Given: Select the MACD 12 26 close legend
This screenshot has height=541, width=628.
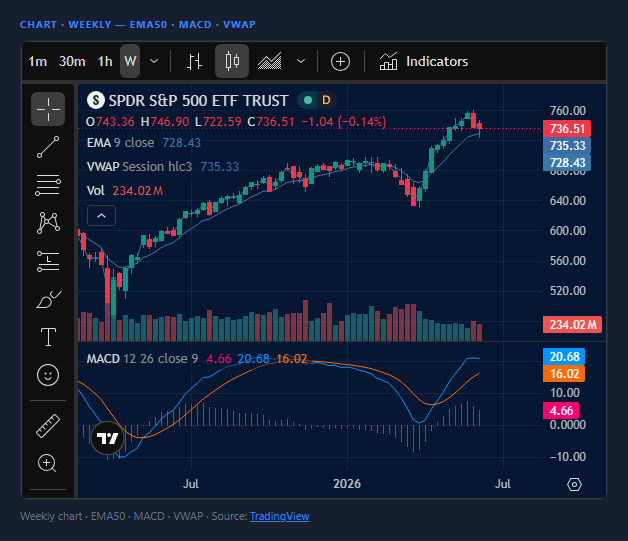Looking at the screenshot, I should point(197,359).
